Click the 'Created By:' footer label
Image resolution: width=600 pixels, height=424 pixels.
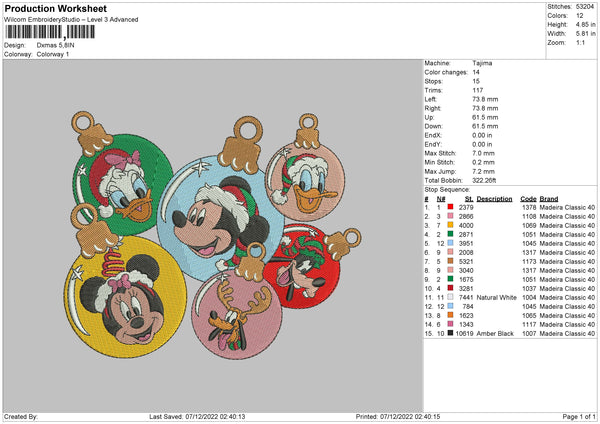click(x=21, y=416)
